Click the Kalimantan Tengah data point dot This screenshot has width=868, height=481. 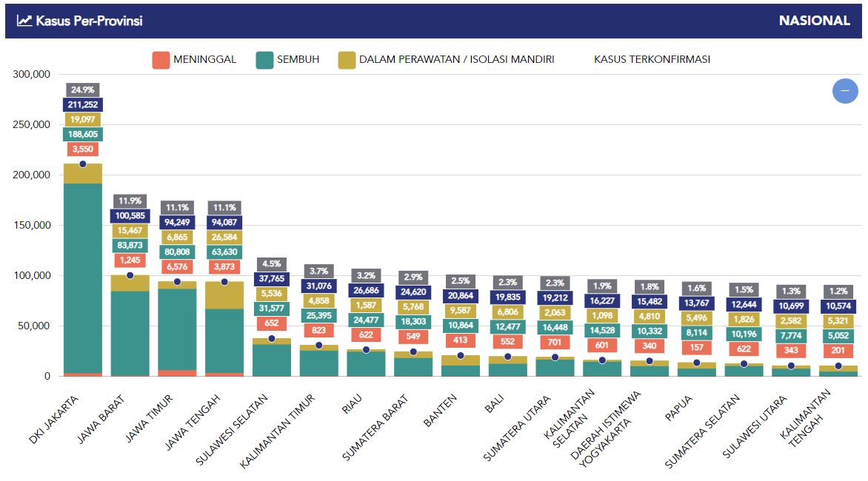(x=838, y=366)
